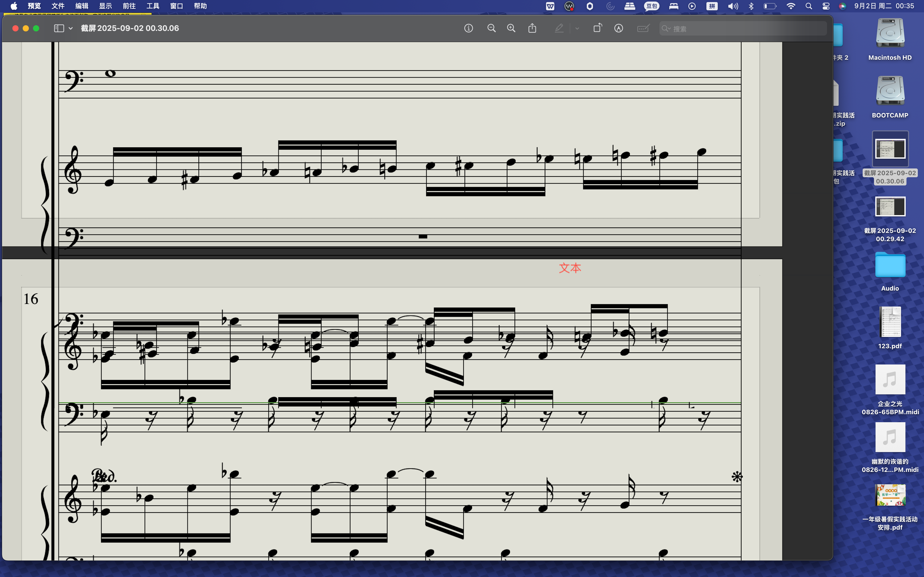
Task: Open the 显示 menu
Action: [x=105, y=6]
